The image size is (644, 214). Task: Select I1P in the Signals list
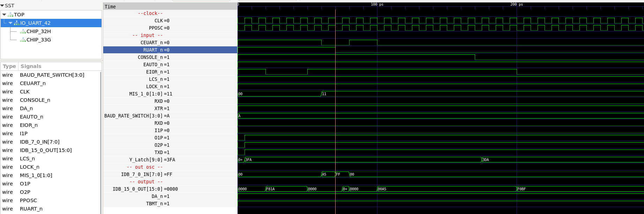coord(24,133)
